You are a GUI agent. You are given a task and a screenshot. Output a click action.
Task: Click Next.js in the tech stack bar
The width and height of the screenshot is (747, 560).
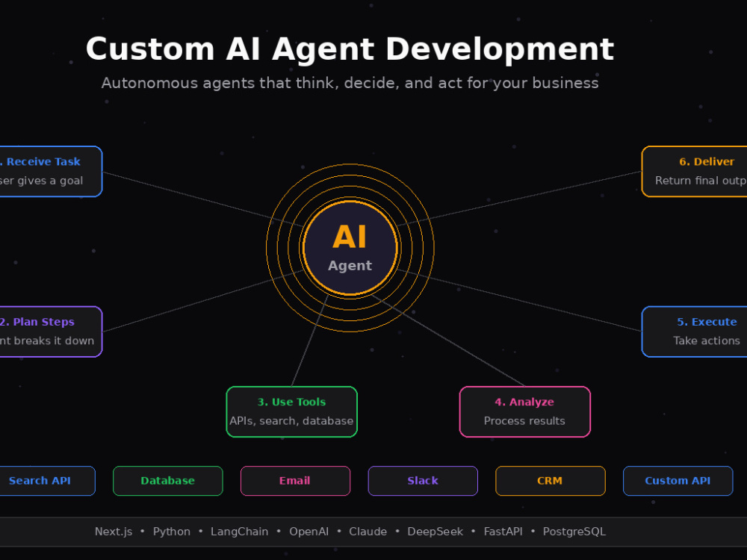click(114, 532)
